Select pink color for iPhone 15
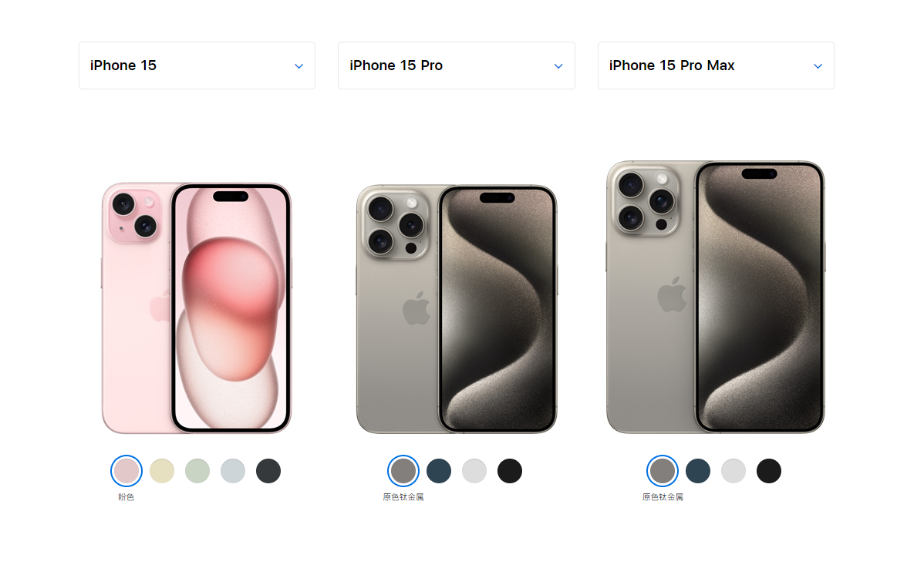This screenshot has width=924, height=565. click(x=126, y=471)
